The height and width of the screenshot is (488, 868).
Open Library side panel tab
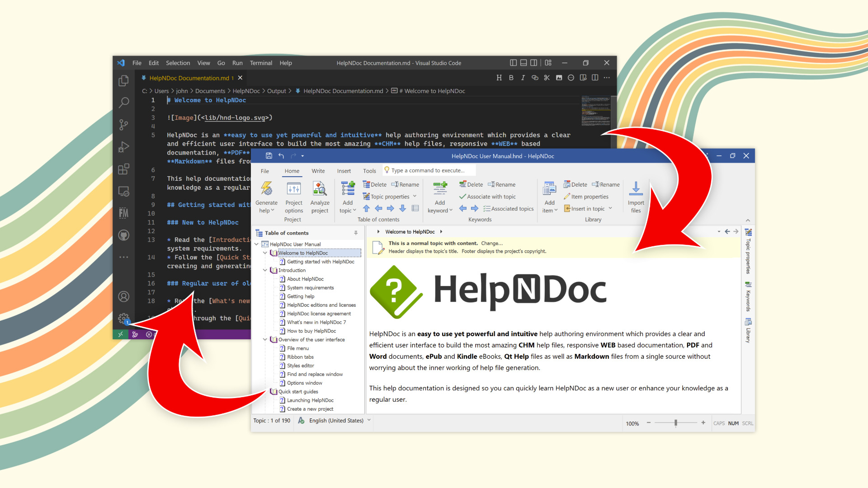[748, 331]
